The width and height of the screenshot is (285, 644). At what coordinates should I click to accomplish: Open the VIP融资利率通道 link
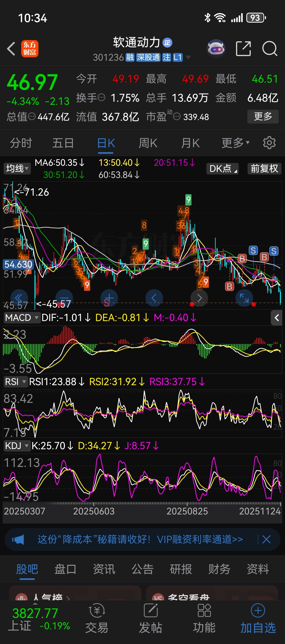(200, 540)
